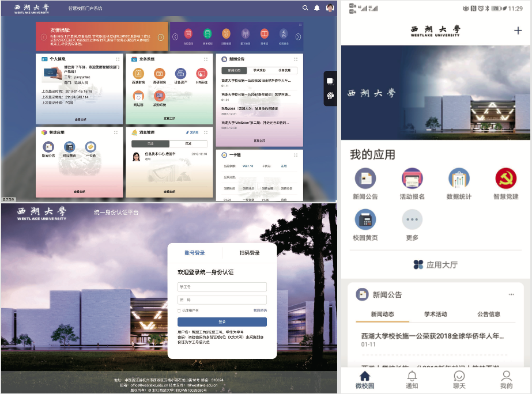Click the 学工号 input field
Viewport: 532px width, 394px height.
[x=222, y=287]
